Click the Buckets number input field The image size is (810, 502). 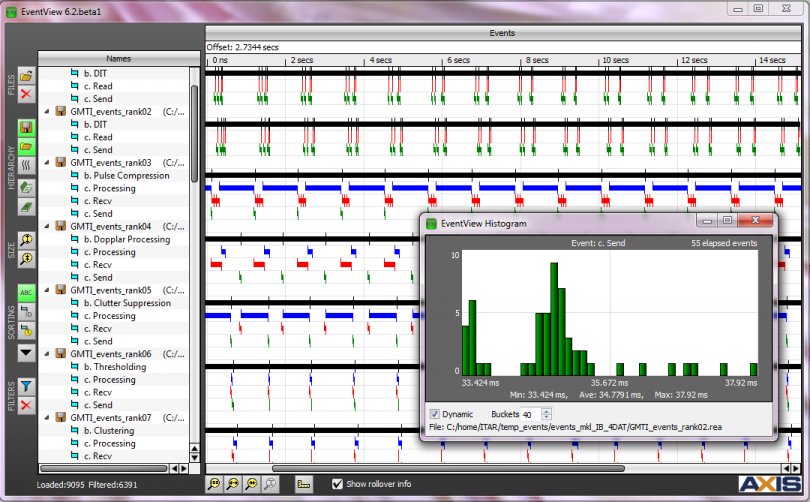(x=529, y=414)
